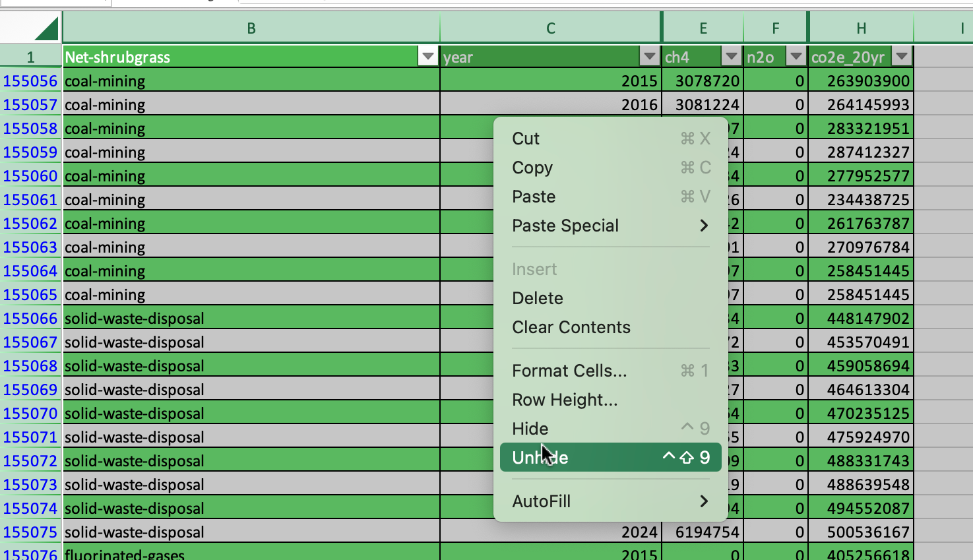Click year cell 2015 in row 155056
The height and width of the screenshot is (560, 973).
[x=551, y=81]
